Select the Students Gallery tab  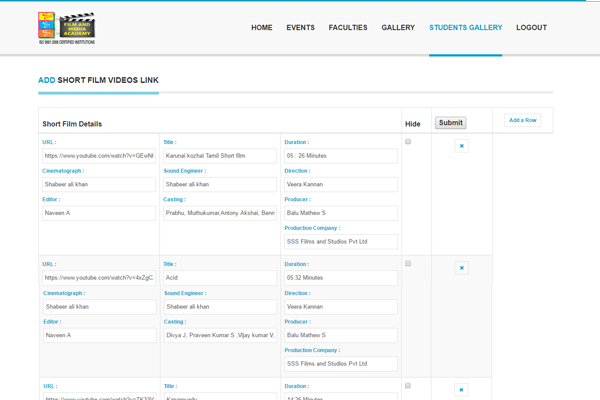[x=465, y=28]
